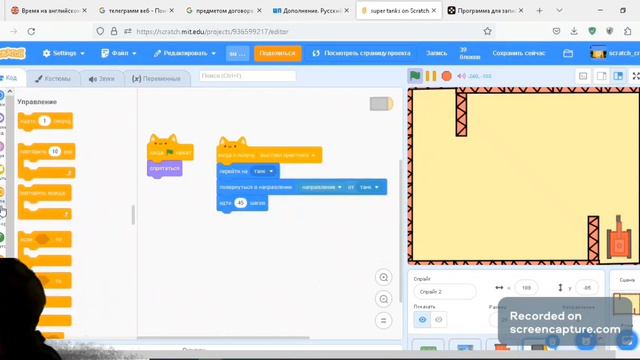The height and width of the screenshot is (360, 640).
Task: Click the horizontal scrollbar under the workspace
Action: pos(224,338)
